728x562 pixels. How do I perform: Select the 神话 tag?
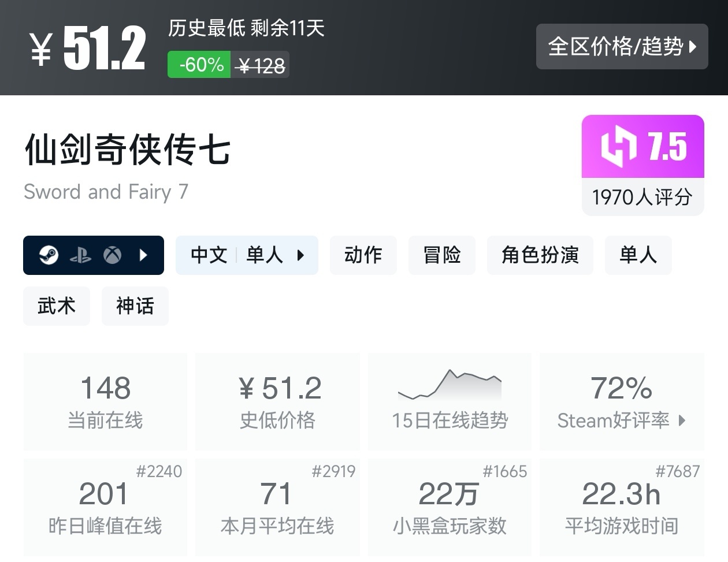pos(135,306)
